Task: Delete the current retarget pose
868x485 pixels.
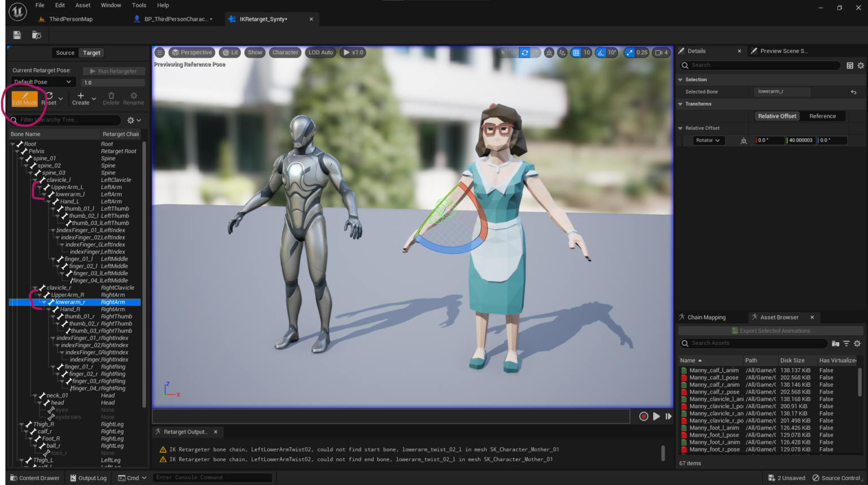Action: (111, 98)
